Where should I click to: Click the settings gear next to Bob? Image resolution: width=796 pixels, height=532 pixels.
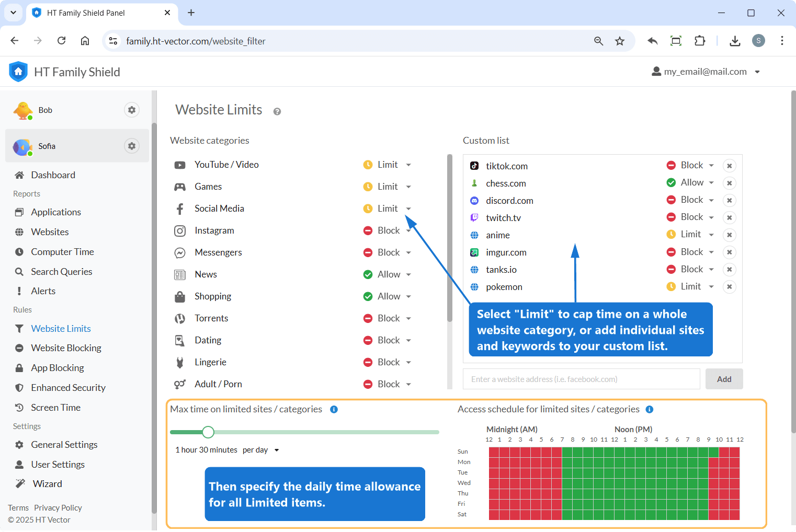pos(132,110)
